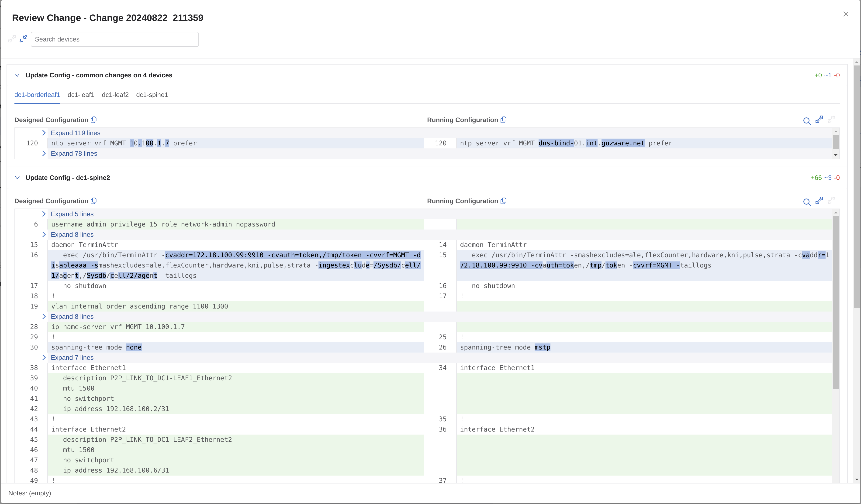Click the collapse all sections icon
This screenshot has width=861, height=504.
(23, 39)
